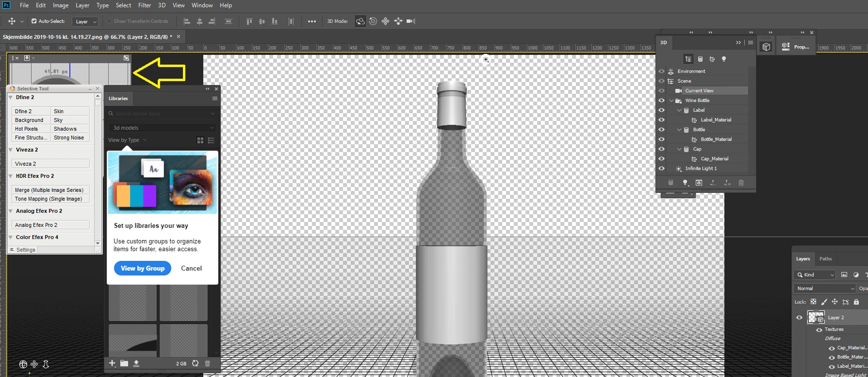Switch Libraries to list view

[x=211, y=140]
